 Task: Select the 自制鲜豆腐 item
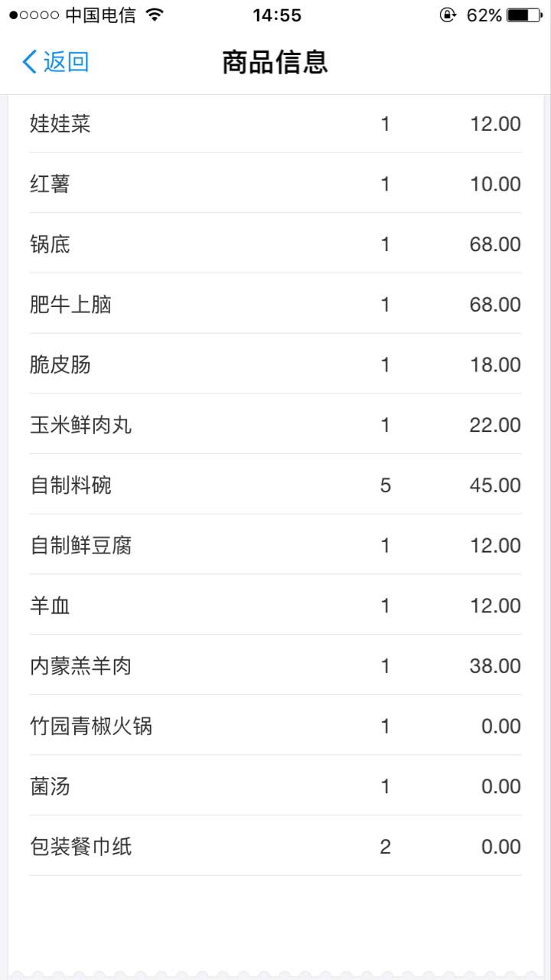click(80, 546)
